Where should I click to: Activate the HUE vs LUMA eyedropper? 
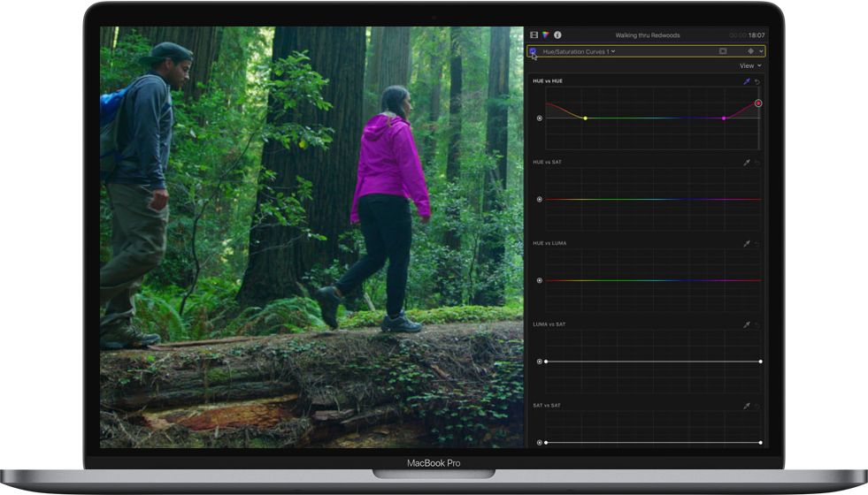[746, 243]
